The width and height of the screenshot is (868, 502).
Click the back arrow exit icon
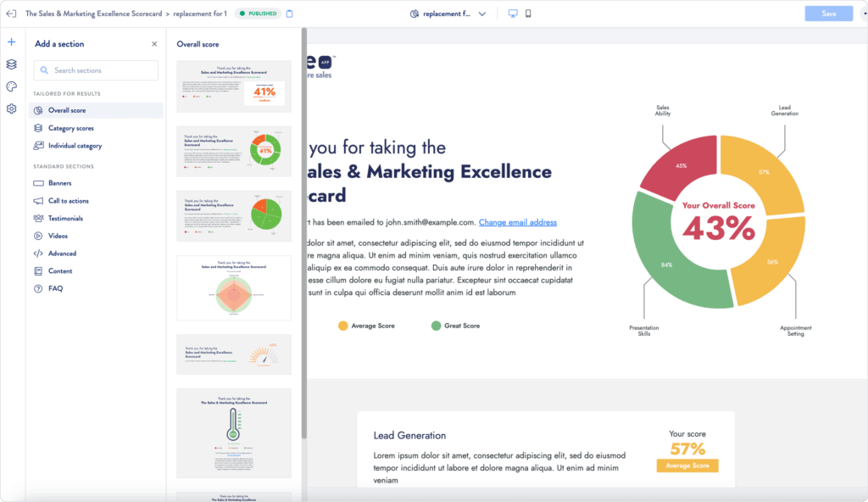pyautogui.click(x=11, y=14)
